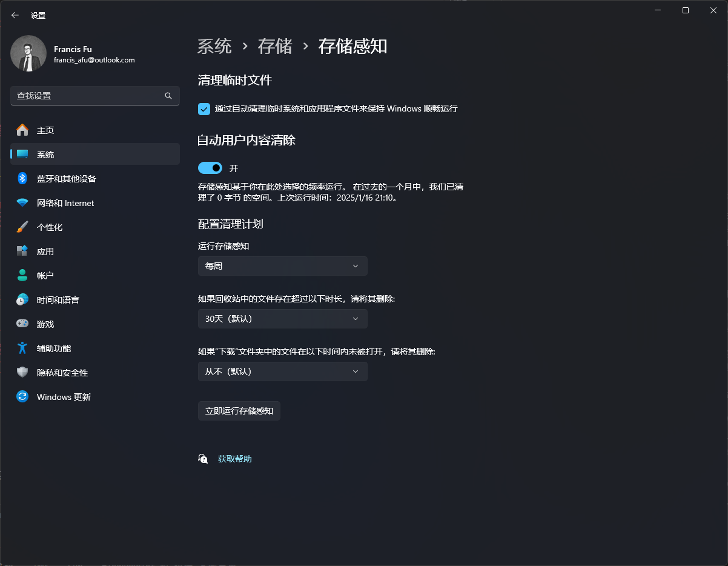Open the Downloads folder deletion dropdown showing 从不
The image size is (728, 566).
[282, 371]
